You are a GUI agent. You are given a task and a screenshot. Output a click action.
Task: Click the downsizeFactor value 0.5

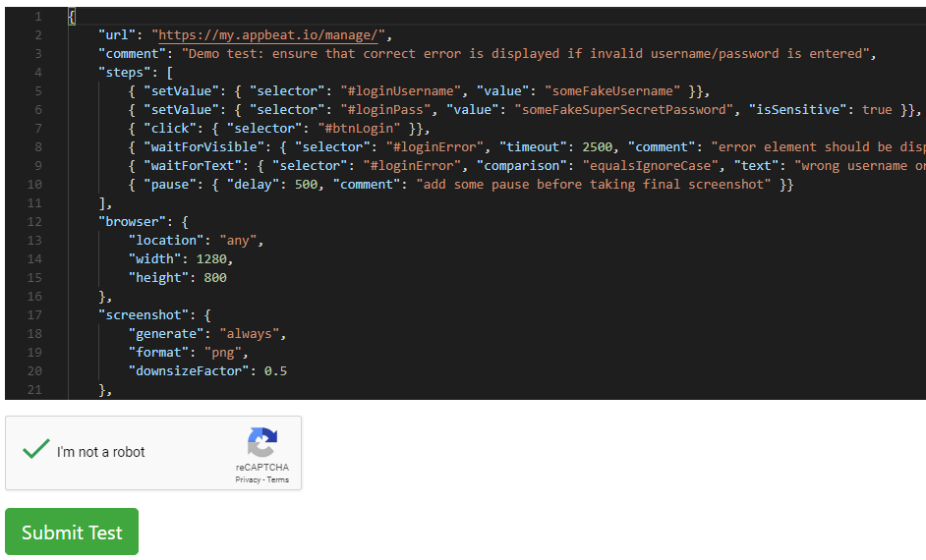tap(276, 371)
